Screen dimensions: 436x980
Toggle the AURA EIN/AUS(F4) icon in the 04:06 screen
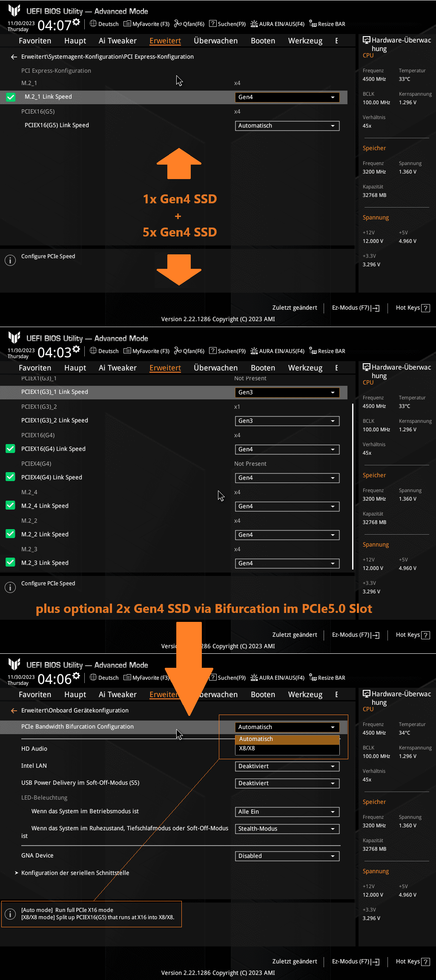(x=254, y=678)
